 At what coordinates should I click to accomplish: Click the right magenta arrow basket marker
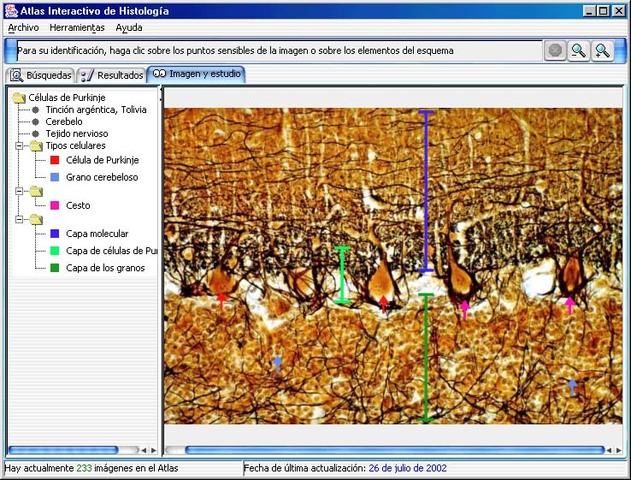pyautogui.click(x=570, y=305)
